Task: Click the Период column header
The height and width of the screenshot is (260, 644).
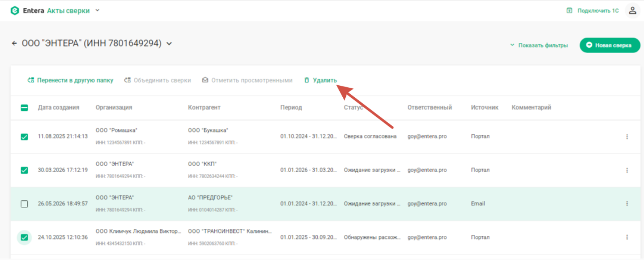Action: click(291, 108)
